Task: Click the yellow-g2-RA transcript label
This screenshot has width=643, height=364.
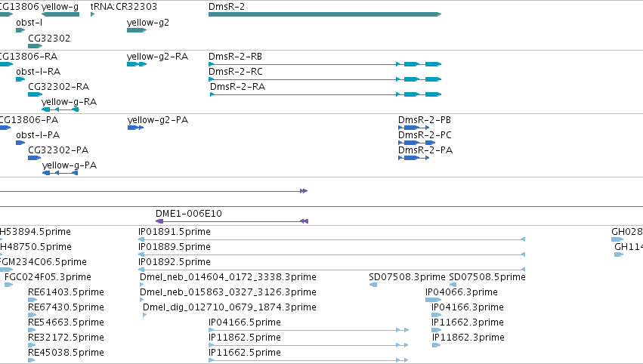Action: (x=157, y=57)
